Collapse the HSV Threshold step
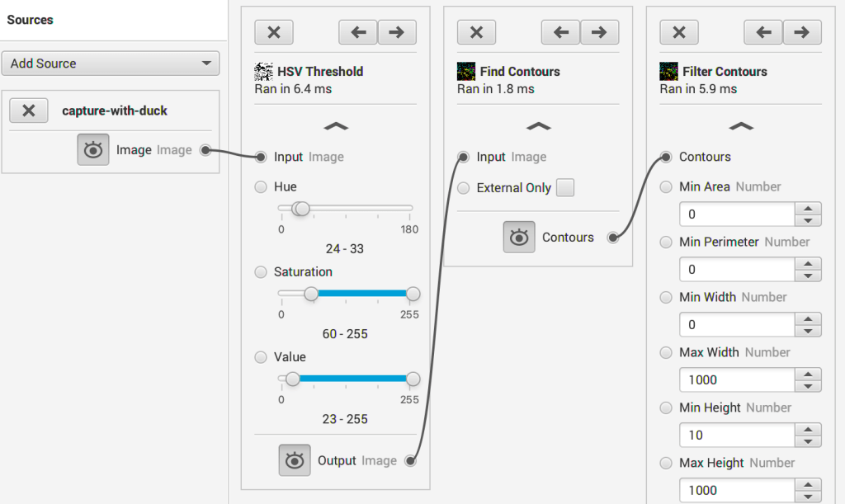This screenshot has height=504, width=845. pos(336,126)
